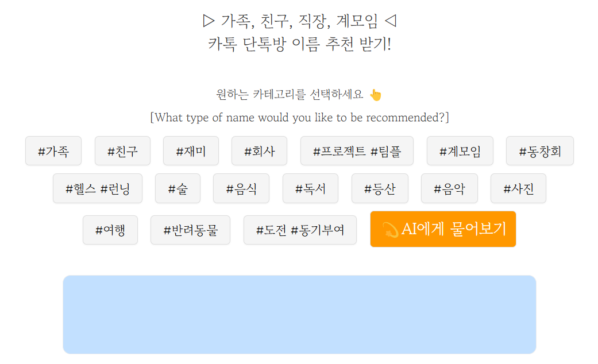Image resolution: width=598 pixels, height=364 pixels.
Task: Choose the #사진 hashtag button
Action: tap(518, 188)
